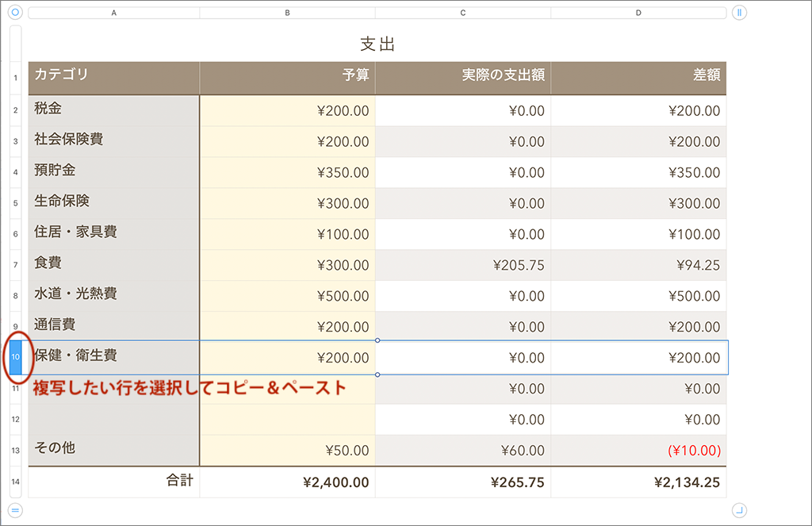Click the 税金 difference ¥200.00 cell
This screenshot has width=812, height=526.
click(x=638, y=110)
